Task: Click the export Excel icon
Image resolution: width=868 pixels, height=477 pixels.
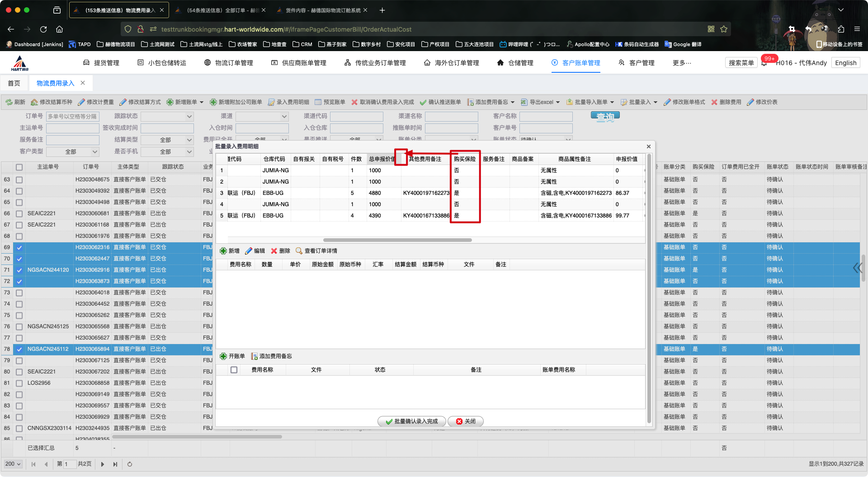Action: click(x=524, y=102)
